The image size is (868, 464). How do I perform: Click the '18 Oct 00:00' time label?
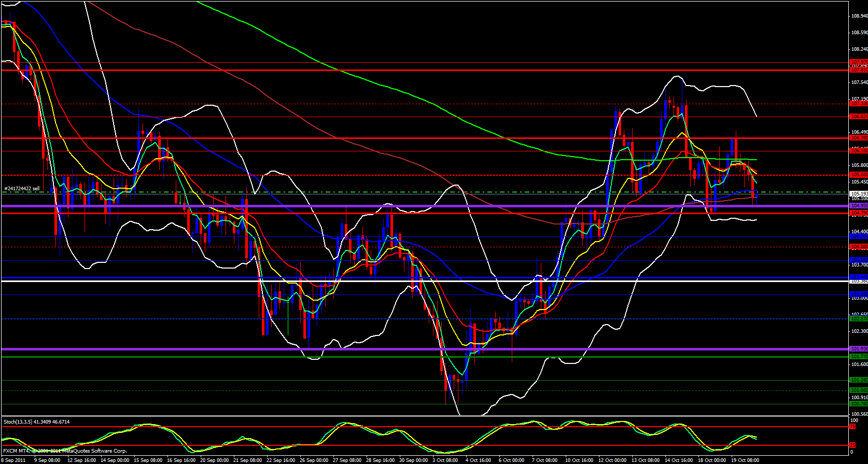(712, 460)
